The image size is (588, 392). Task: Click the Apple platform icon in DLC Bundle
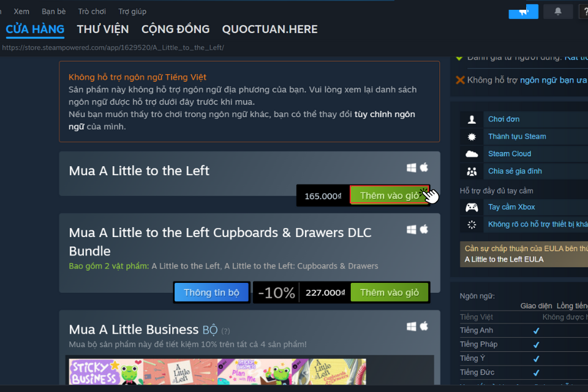coord(424,229)
